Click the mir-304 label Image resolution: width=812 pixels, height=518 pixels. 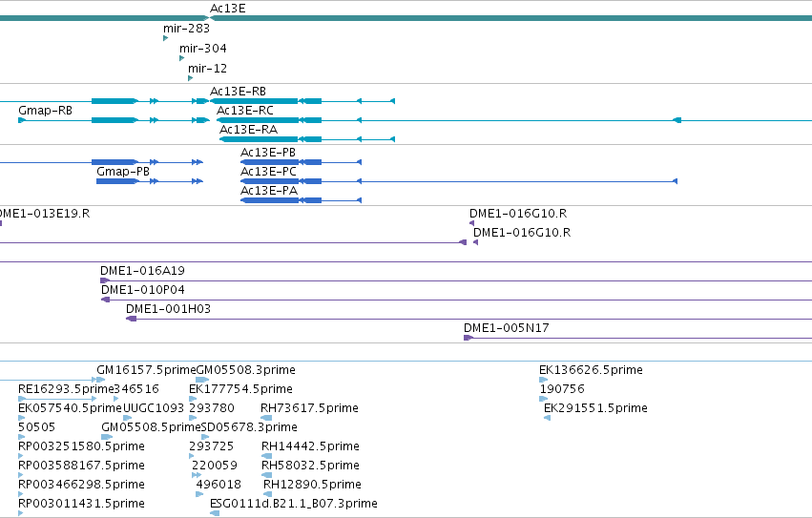(203, 49)
